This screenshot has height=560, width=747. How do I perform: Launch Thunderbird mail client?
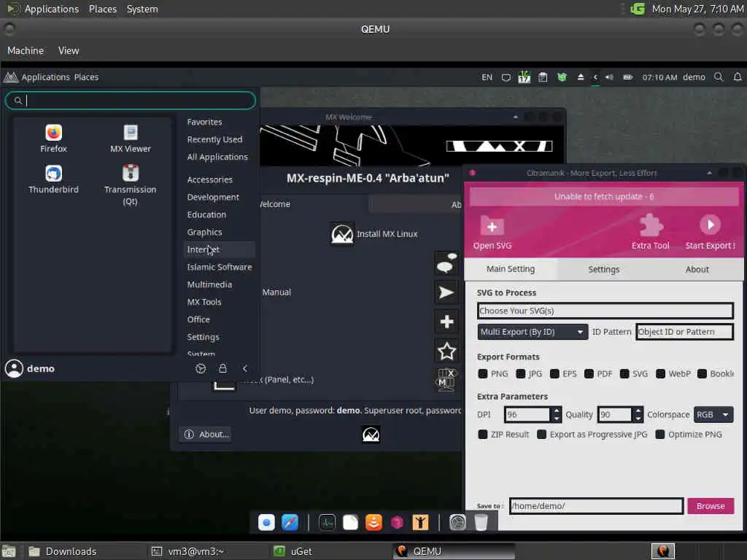point(53,179)
